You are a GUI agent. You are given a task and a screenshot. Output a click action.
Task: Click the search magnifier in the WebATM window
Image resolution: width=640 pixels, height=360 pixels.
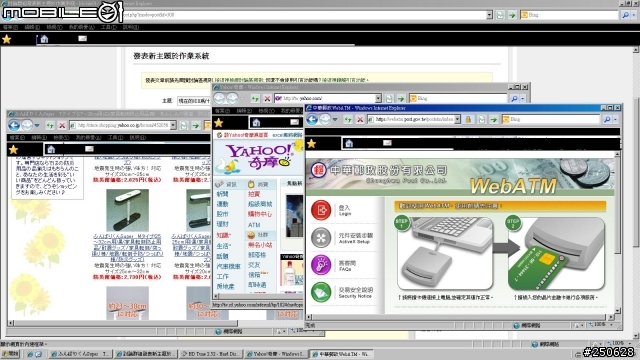607,119
